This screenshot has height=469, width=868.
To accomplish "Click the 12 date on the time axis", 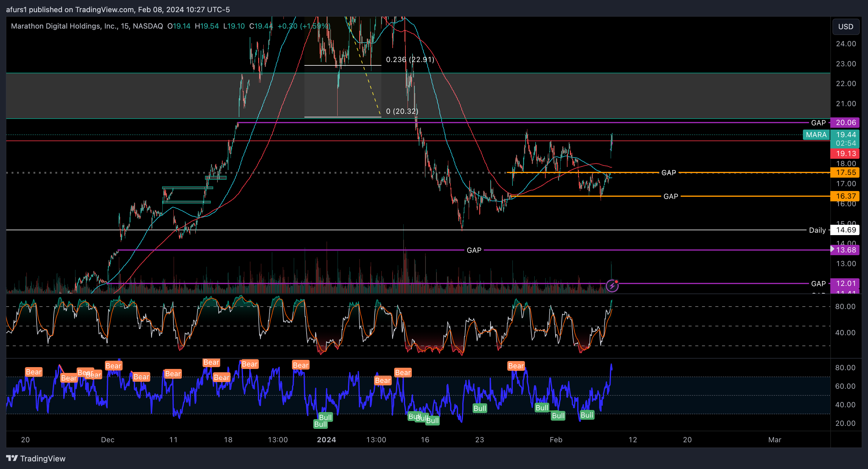I will (x=633, y=440).
